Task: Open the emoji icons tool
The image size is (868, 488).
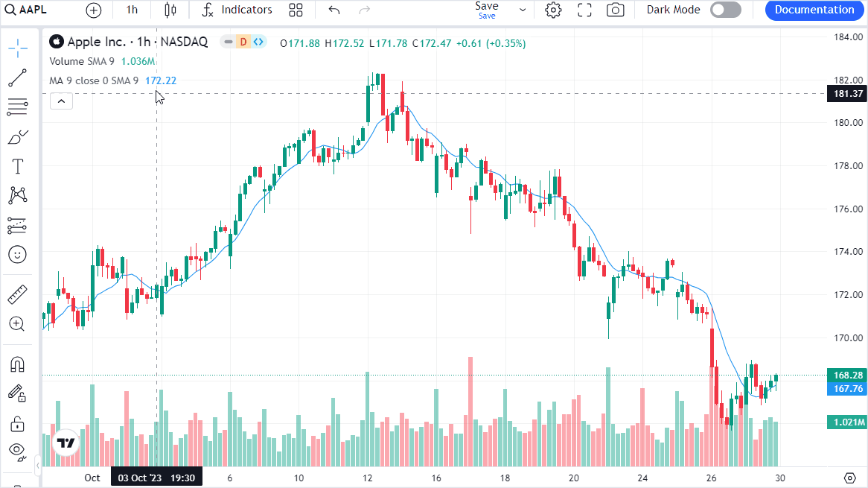Action: 18,255
